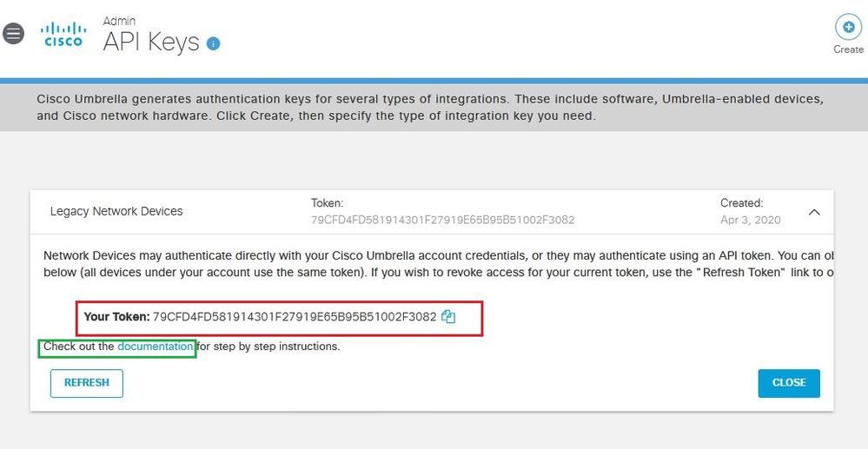Click the REFRESH button
The image size is (868, 449).
coord(86,383)
